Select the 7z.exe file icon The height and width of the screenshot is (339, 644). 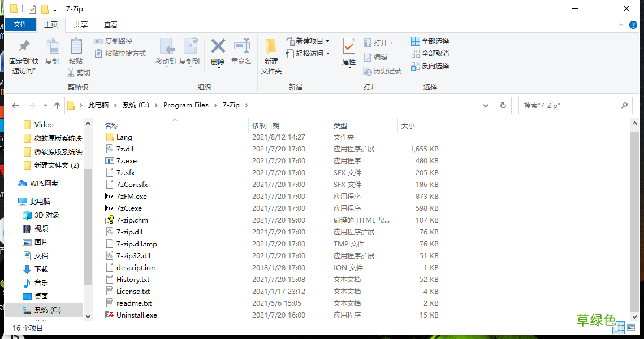[110, 160]
